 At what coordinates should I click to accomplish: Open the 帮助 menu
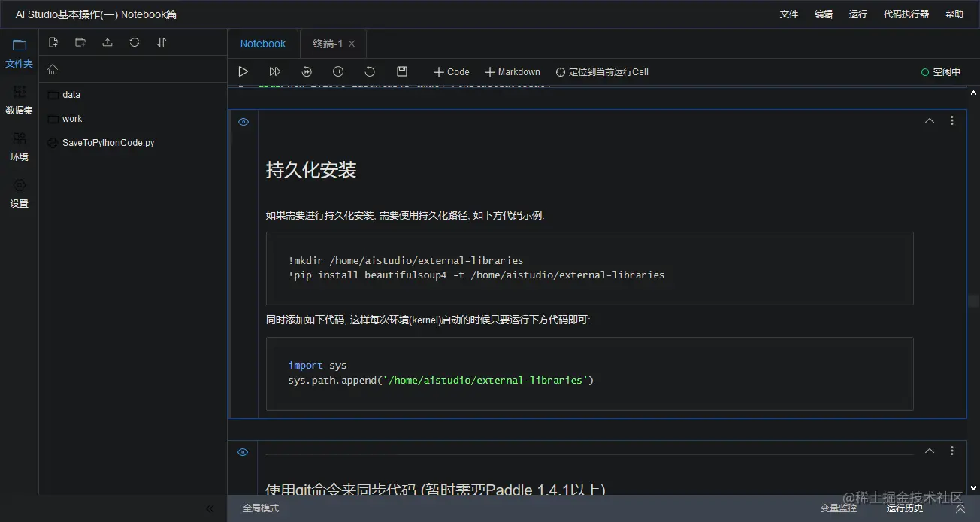tap(954, 14)
